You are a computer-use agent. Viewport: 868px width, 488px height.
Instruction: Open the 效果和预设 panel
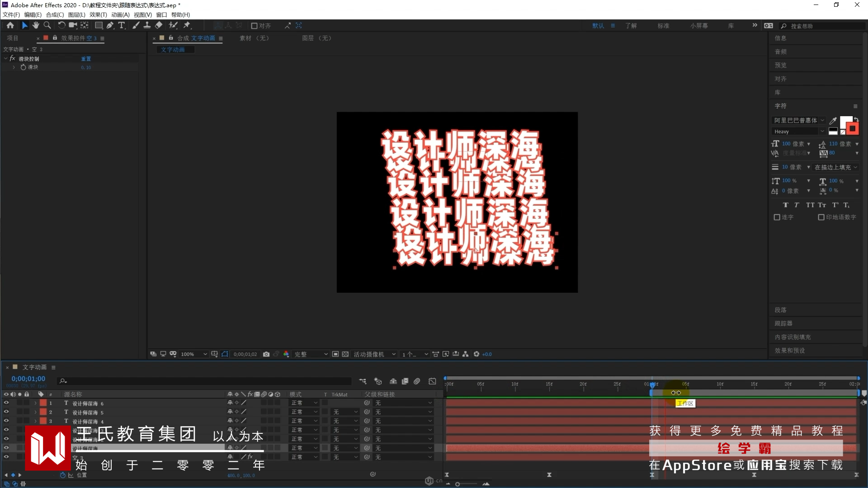[x=789, y=351]
